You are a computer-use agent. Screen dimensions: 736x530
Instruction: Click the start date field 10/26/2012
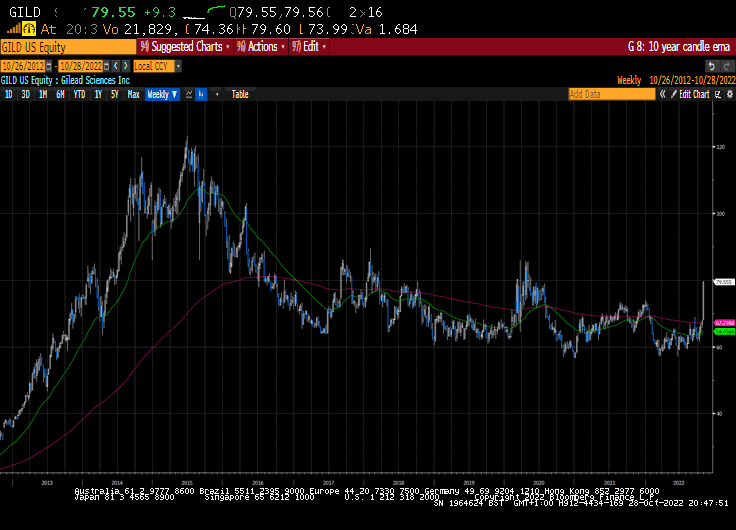click(23, 66)
